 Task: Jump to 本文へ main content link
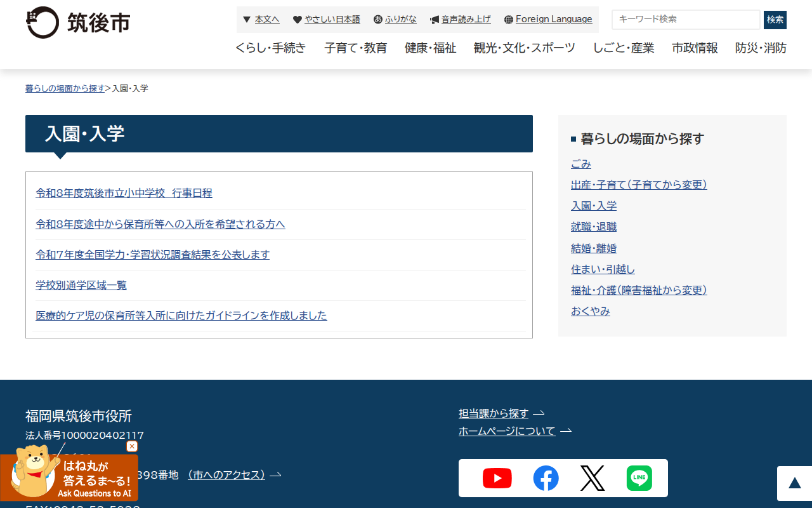pyautogui.click(x=267, y=20)
